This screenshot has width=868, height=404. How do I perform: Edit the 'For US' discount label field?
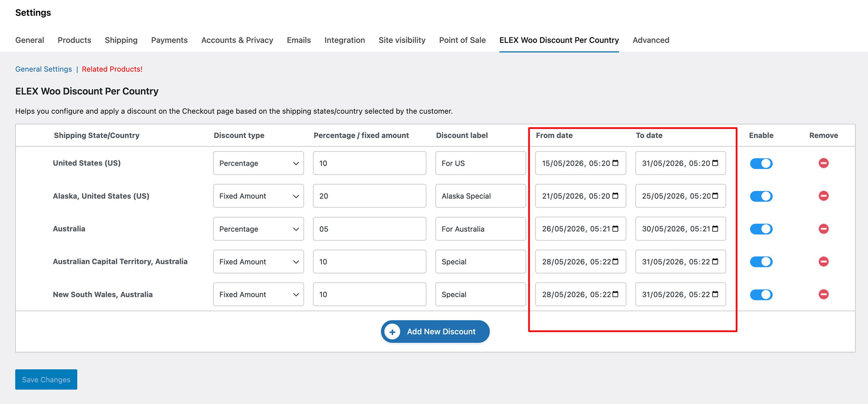click(480, 163)
